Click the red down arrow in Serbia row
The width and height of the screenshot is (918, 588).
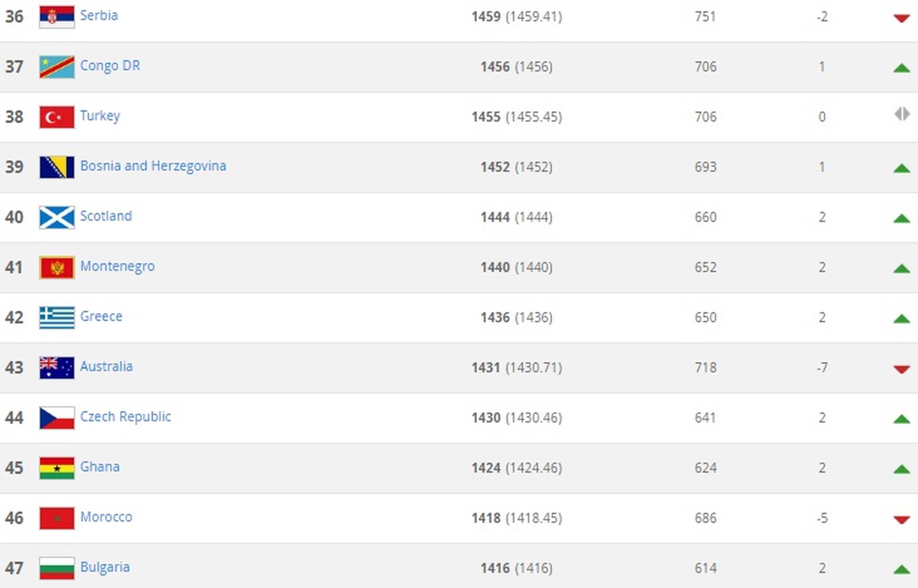[901, 18]
